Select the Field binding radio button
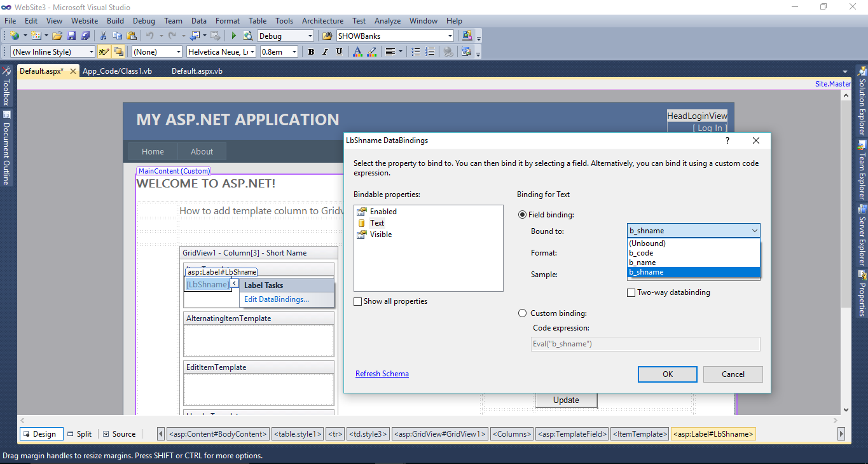 pos(523,215)
